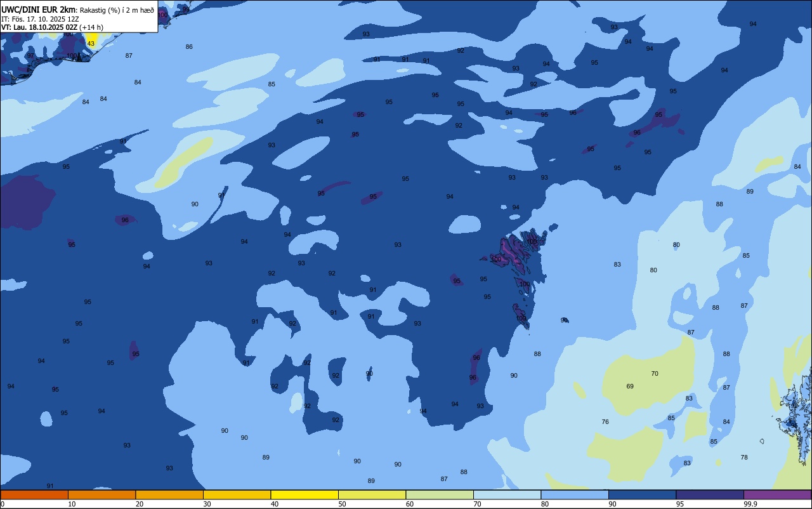Image resolution: width=812 pixels, height=509 pixels.
Task: Click the bright yellow 40–50 legend swatch
Action: coord(304,494)
